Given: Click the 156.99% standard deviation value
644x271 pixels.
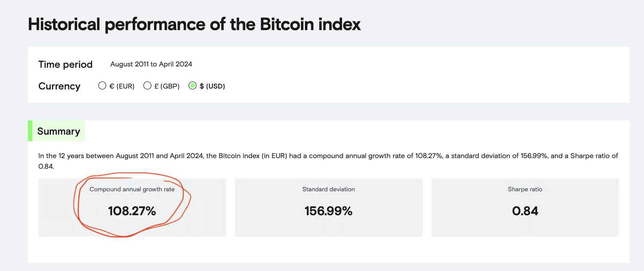Looking at the screenshot, I should (328, 211).
